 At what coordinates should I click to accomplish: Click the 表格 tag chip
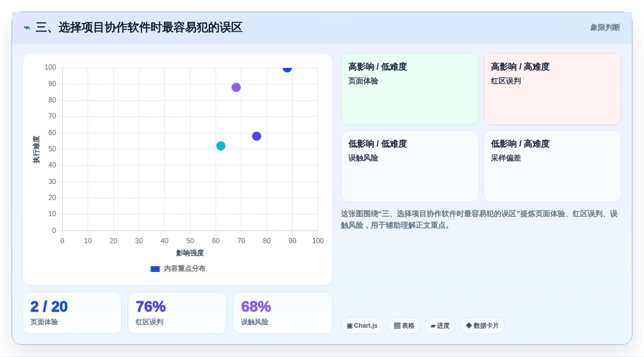404,326
